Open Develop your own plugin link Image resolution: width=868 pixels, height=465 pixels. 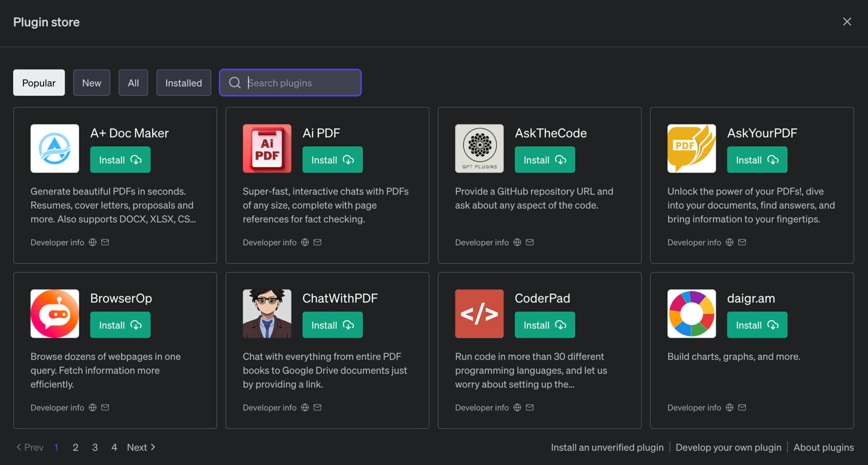pyautogui.click(x=728, y=447)
